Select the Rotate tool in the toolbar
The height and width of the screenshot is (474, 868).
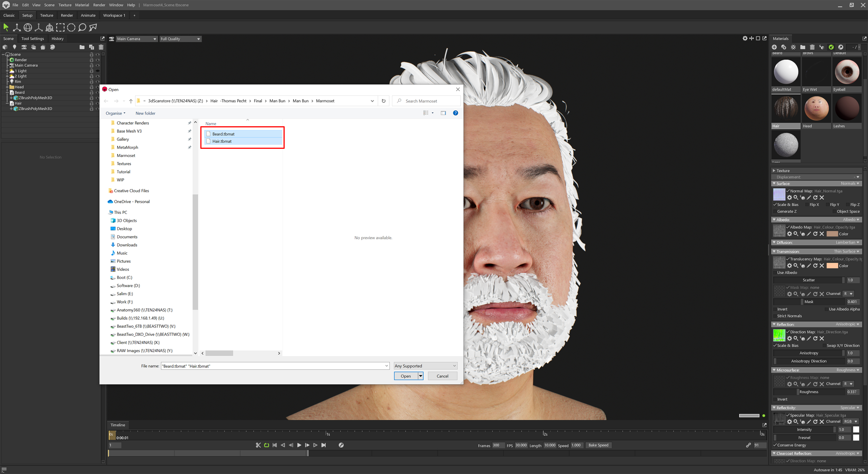tap(27, 27)
